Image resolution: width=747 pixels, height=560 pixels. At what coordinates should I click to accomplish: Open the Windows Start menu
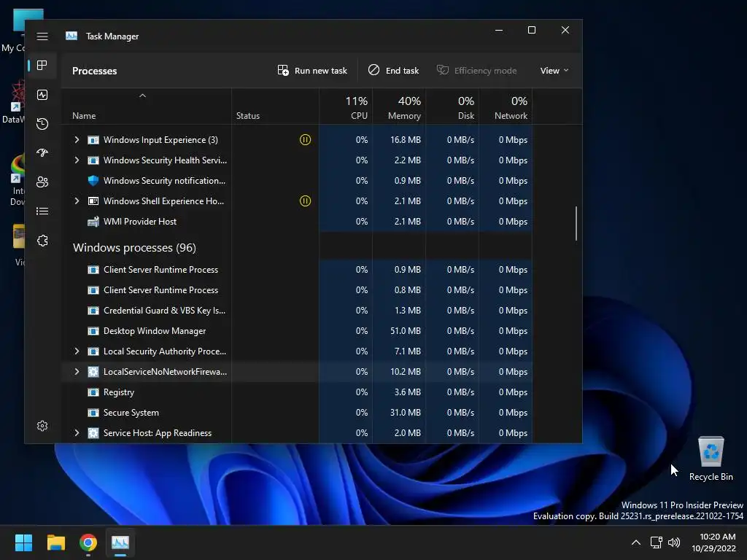click(23, 542)
